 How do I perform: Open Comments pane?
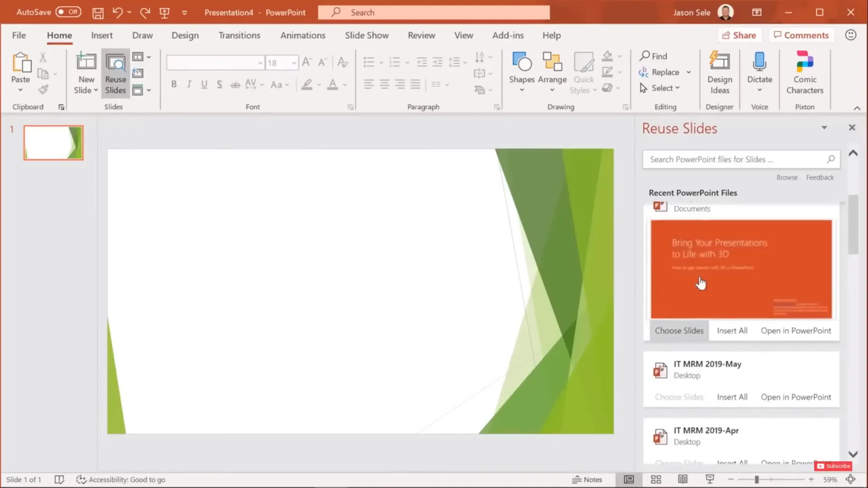pyautogui.click(x=801, y=35)
